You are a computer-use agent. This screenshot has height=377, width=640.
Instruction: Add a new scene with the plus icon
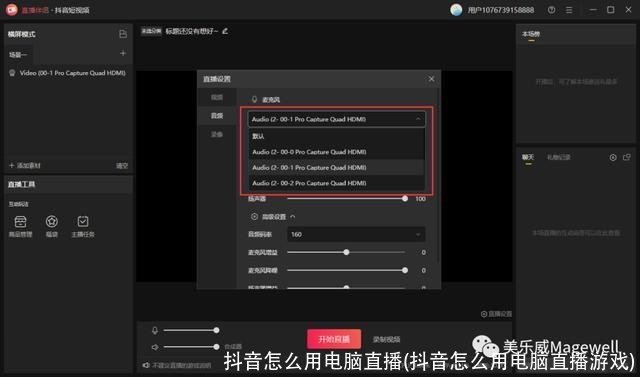tap(123, 53)
